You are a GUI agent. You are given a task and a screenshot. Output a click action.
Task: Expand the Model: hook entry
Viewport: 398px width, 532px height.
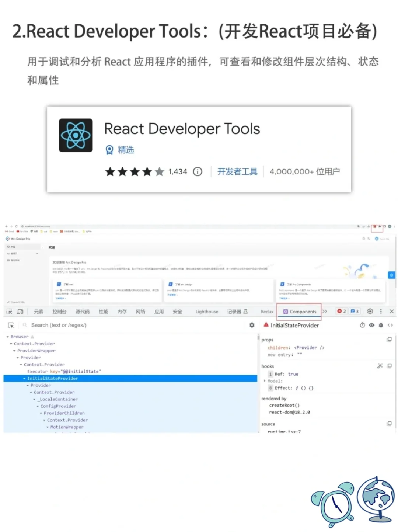point(265,381)
